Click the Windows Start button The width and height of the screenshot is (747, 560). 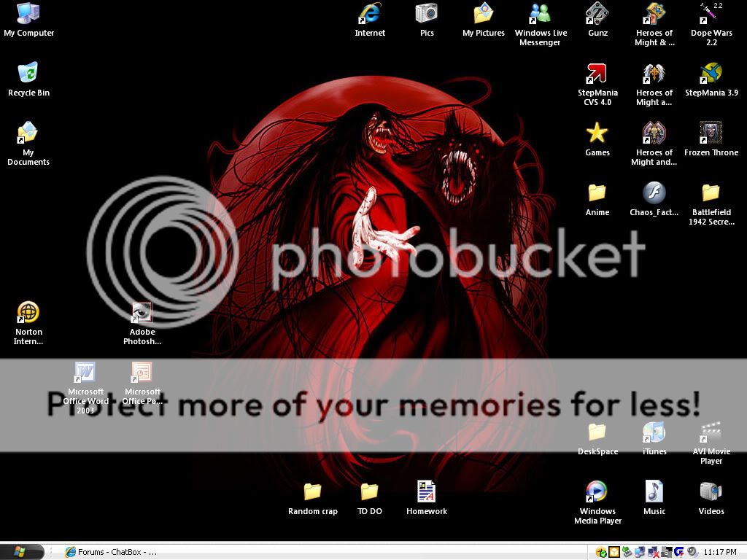click(22, 552)
